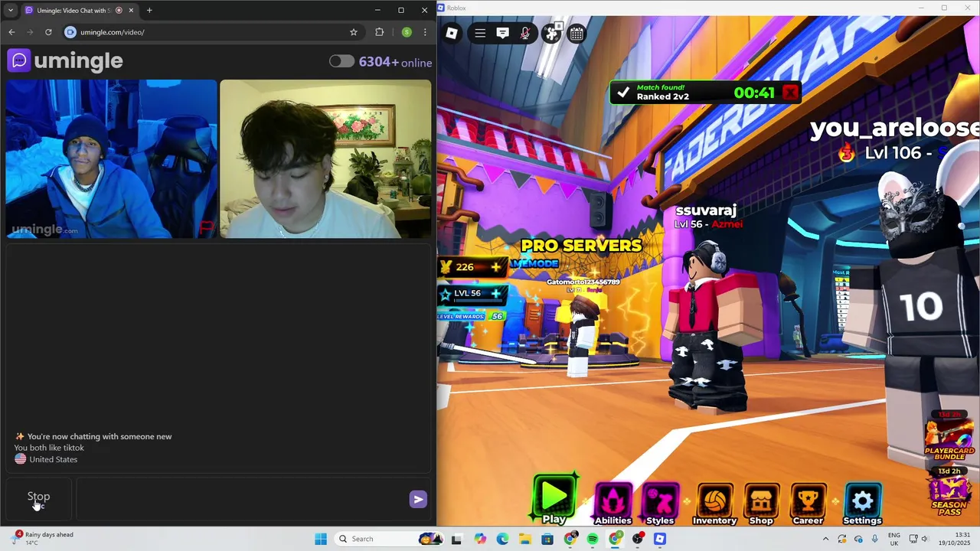This screenshot has width=980, height=551.
Task: Toggle the umingle dark mode switch
Action: coord(341,61)
